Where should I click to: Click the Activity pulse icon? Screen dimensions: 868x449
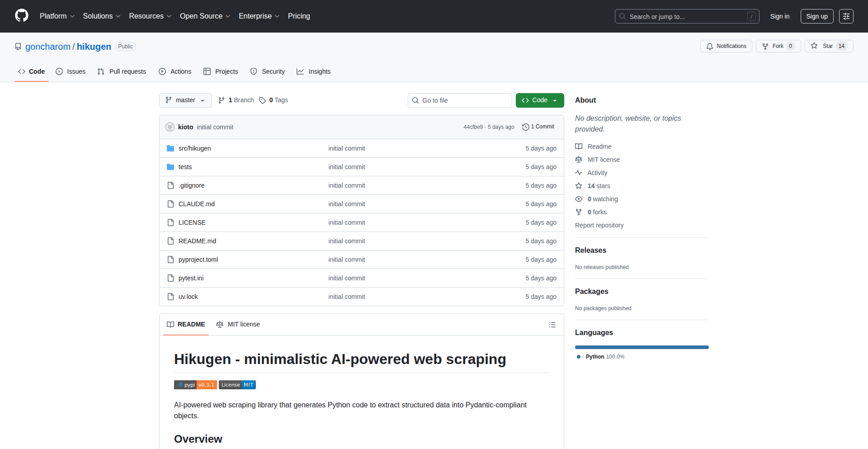tap(579, 173)
